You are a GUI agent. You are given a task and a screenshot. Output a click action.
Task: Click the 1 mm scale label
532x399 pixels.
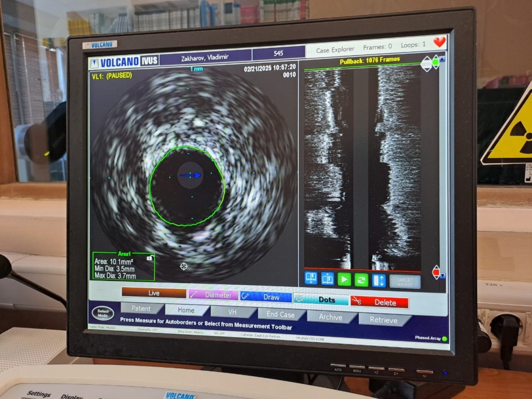point(196,69)
